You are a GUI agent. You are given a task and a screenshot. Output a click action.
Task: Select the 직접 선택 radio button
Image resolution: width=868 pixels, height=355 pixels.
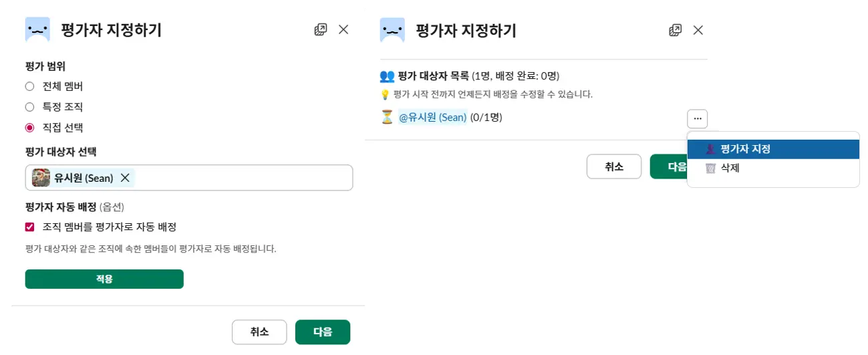(x=29, y=128)
